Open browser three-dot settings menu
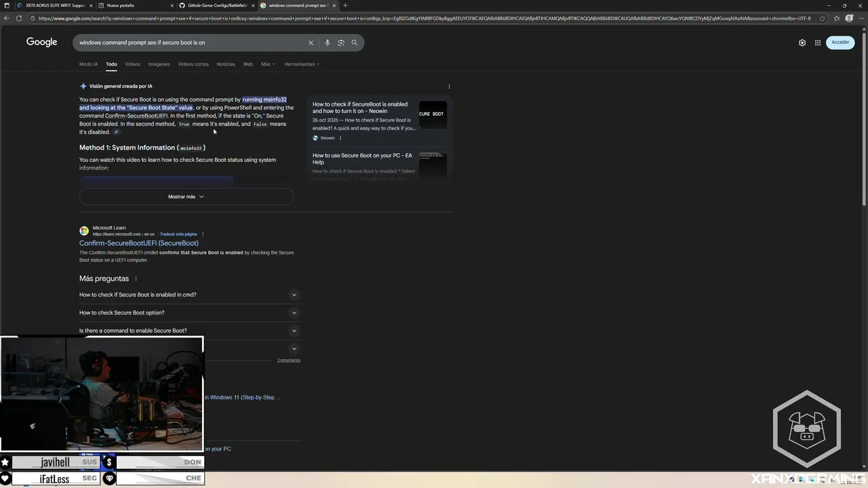The image size is (868, 488). 861,18
